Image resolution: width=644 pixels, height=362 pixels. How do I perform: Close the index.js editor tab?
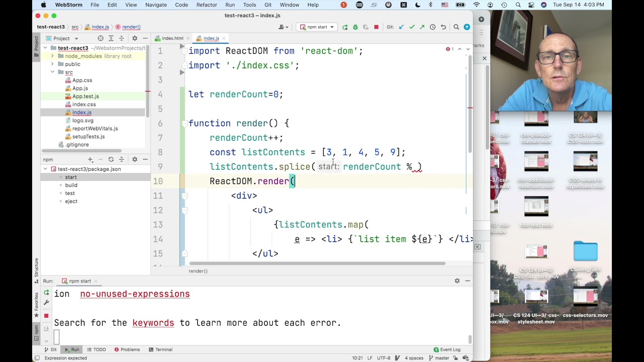click(x=224, y=38)
